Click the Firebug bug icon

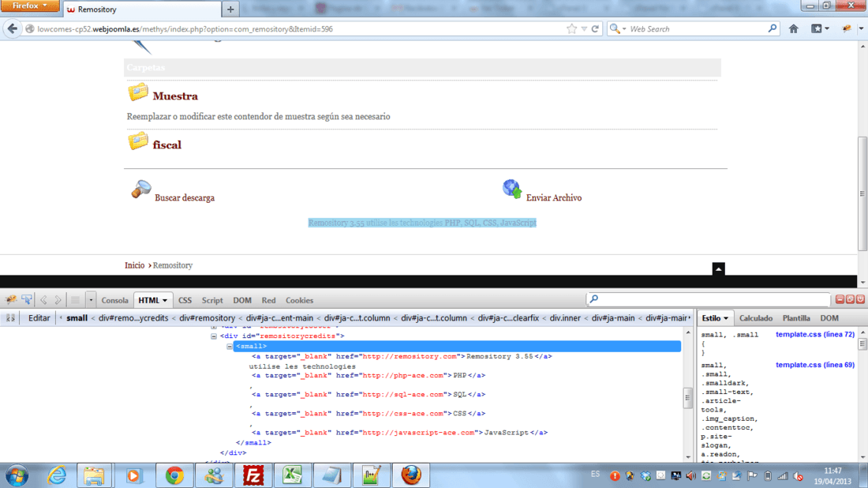tap(10, 299)
